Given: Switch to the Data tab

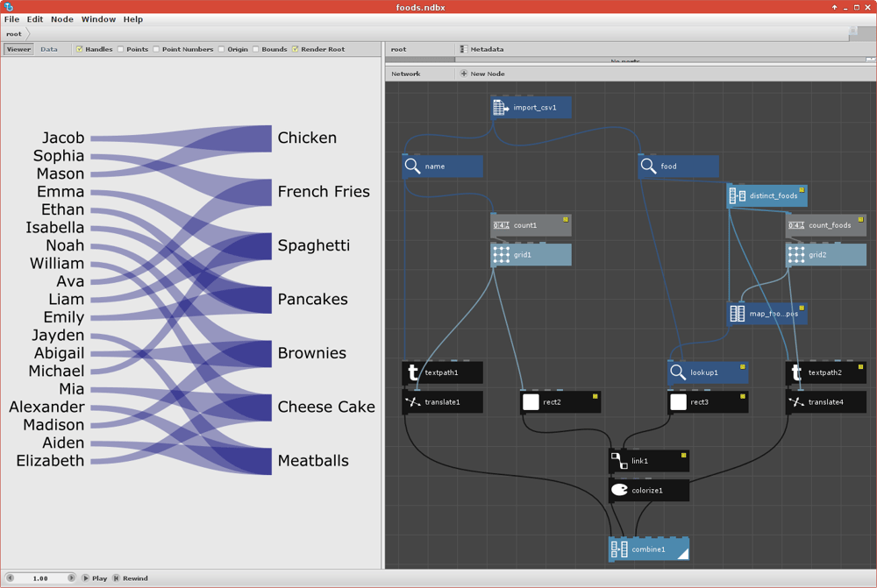Looking at the screenshot, I should (x=48, y=49).
